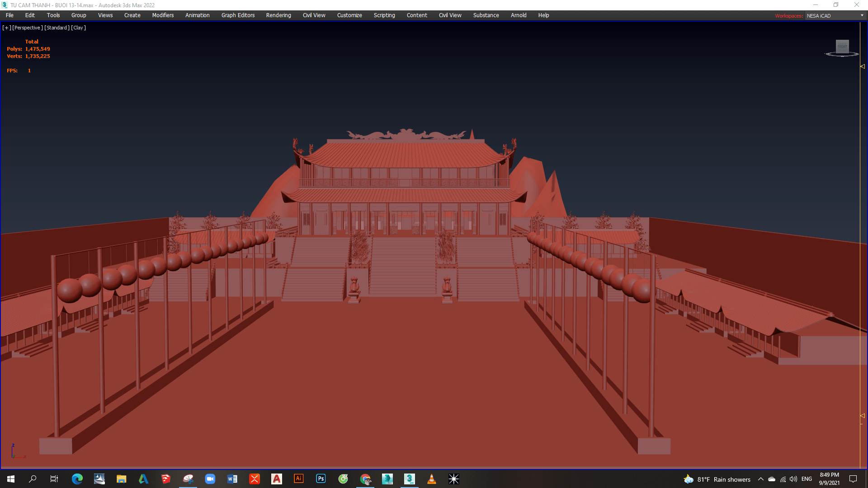
Task: Open the Photoshop taskbar icon
Action: click(321, 479)
